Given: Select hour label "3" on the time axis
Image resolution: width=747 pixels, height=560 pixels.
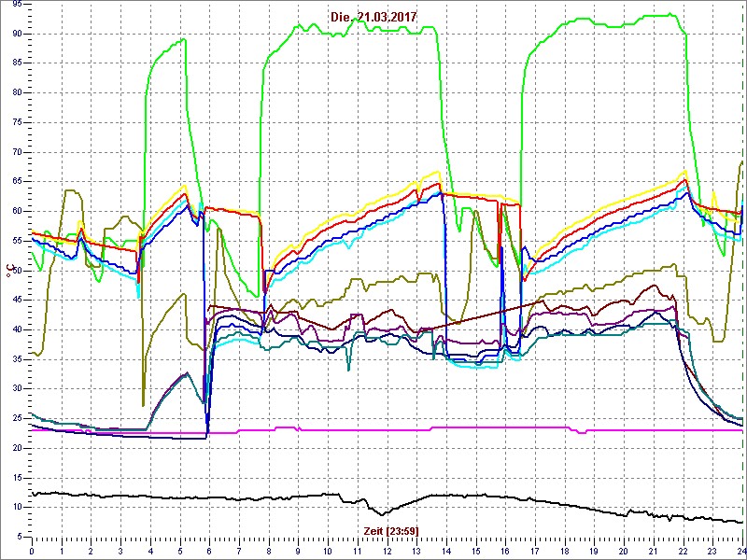Looking at the screenshot, I should 120,550.
